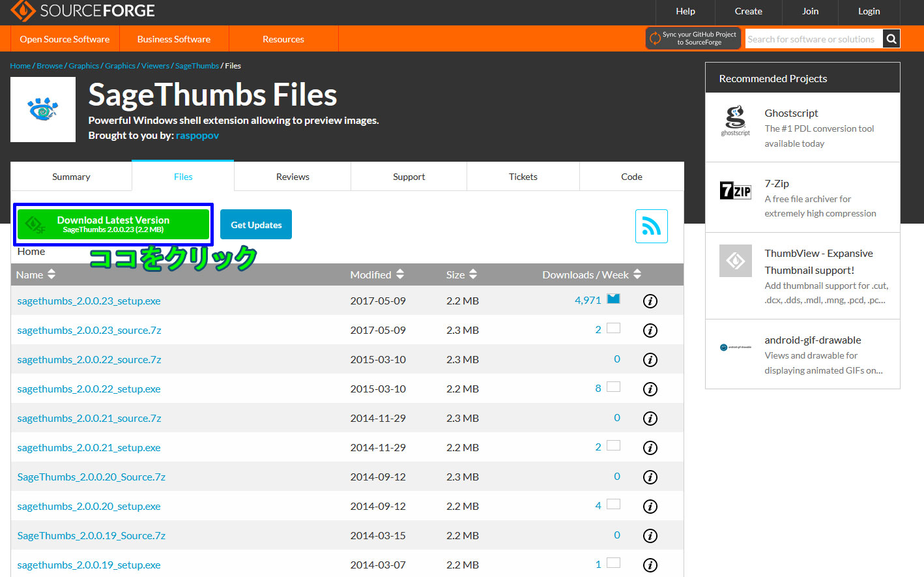This screenshot has height=577, width=924.
Task: Open the Code tab
Action: pyautogui.click(x=631, y=177)
